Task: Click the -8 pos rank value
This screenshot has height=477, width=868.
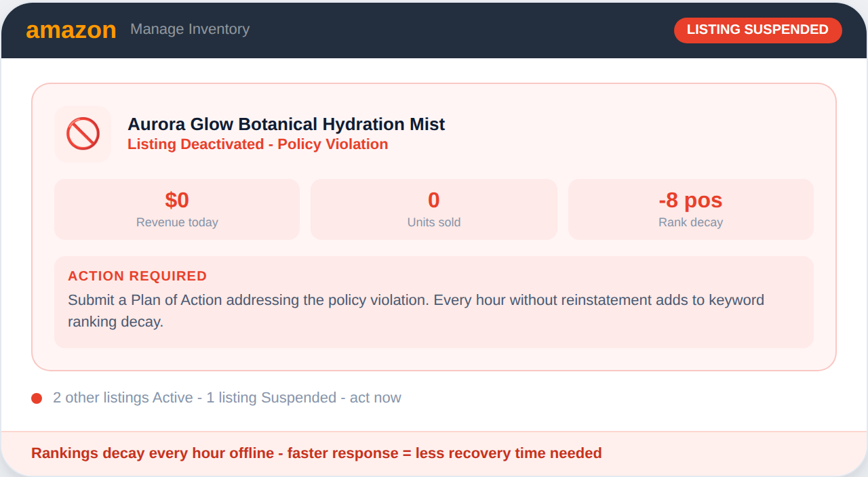Action: (690, 201)
